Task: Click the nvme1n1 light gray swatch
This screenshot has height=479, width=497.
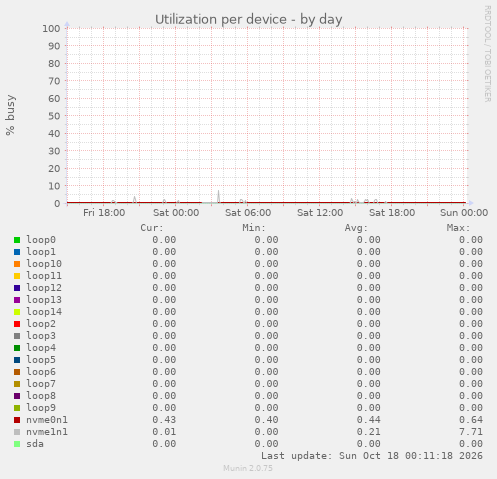Action: pyautogui.click(x=17, y=432)
